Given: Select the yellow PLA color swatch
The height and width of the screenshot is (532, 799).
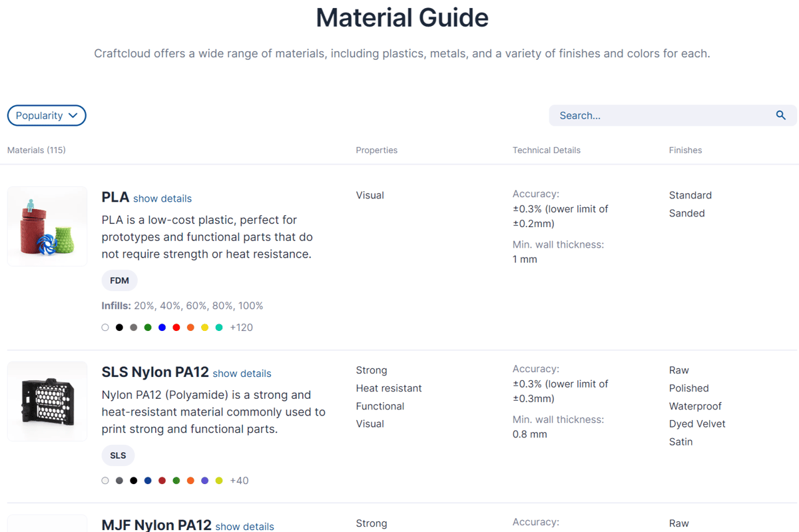Looking at the screenshot, I should click(205, 328).
